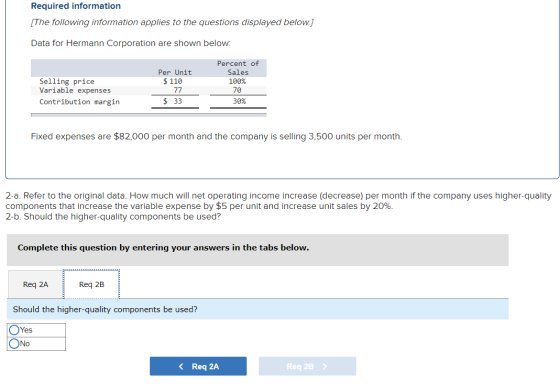The height and width of the screenshot is (385, 560).
Task: Click the Percent of Sales column header
Action: pos(238,68)
